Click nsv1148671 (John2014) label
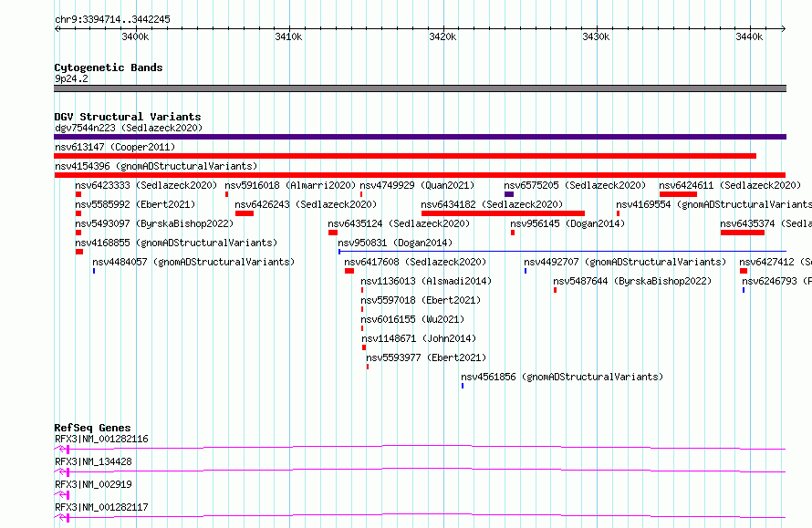The width and height of the screenshot is (812, 528). point(419,338)
